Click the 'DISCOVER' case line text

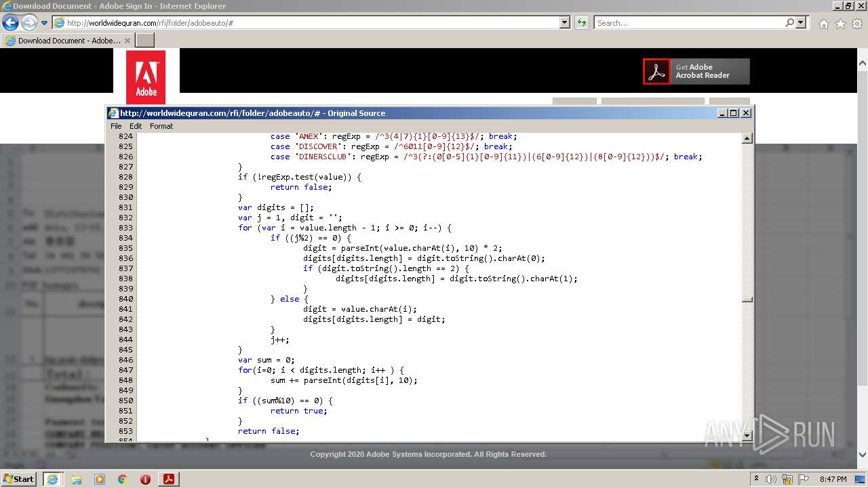click(391, 146)
